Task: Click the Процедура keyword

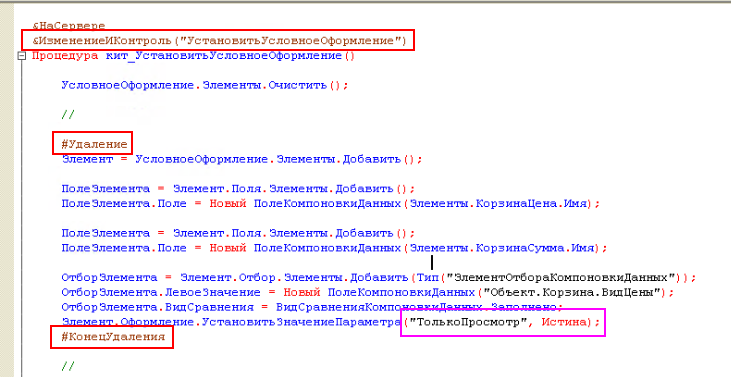Action: (x=65, y=56)
